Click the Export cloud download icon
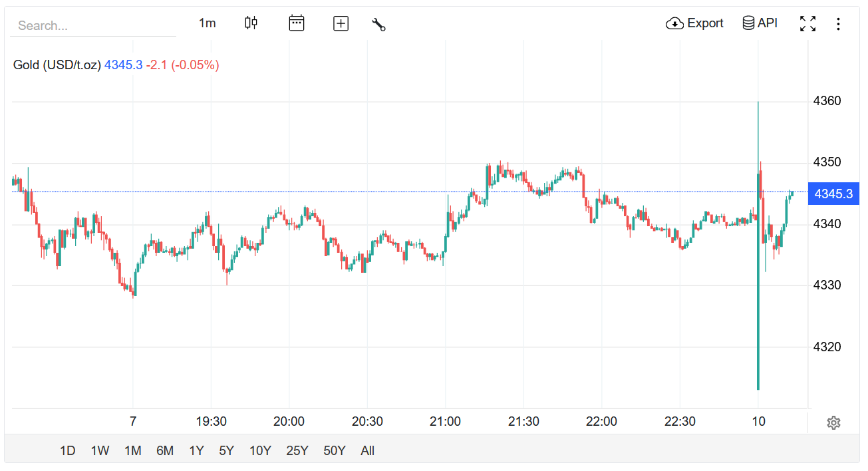 point(674,24)
